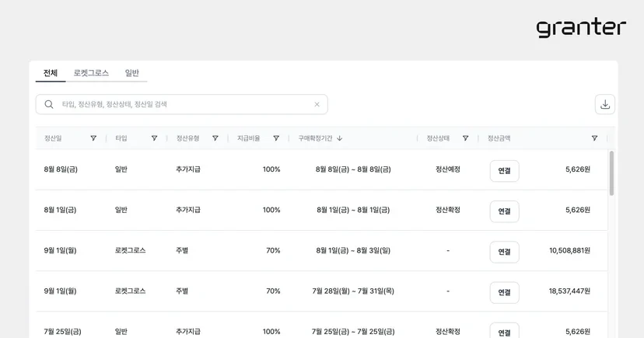Select the 8월 8일(금) settlement date cell
Screen dimensions: 644x338
pos(61,169)
